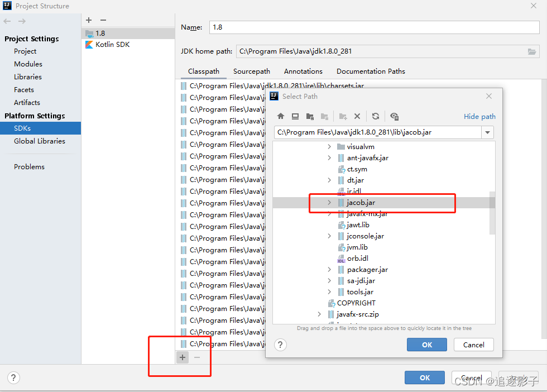Screen dimensions: 547x392
Task: Select SDKs under Platform Settings
Action: 40,128
